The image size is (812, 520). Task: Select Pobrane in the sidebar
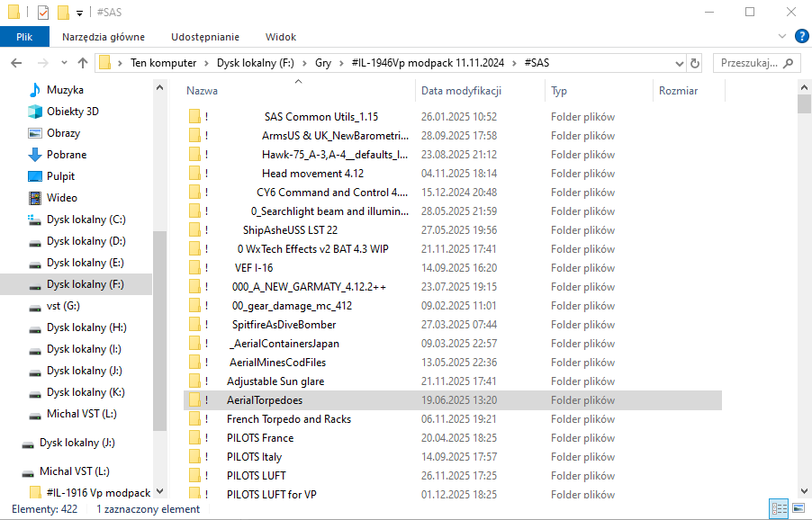pyautogui.click(x=67, y=155)
